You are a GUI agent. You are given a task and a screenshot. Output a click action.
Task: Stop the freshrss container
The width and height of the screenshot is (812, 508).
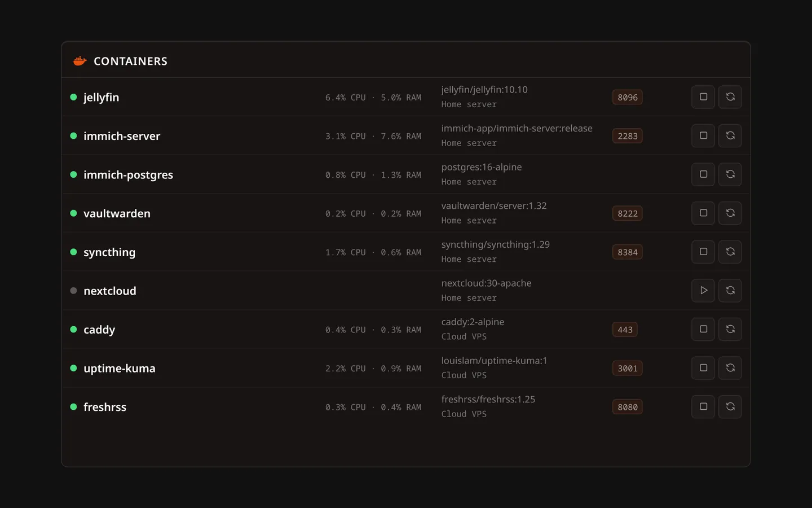click(703, 407)
